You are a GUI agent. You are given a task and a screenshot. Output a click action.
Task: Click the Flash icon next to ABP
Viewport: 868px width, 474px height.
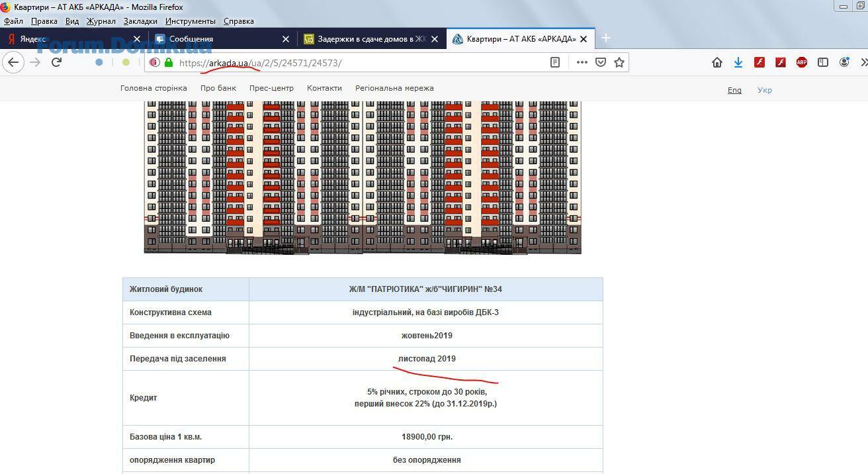coord(781,62)
